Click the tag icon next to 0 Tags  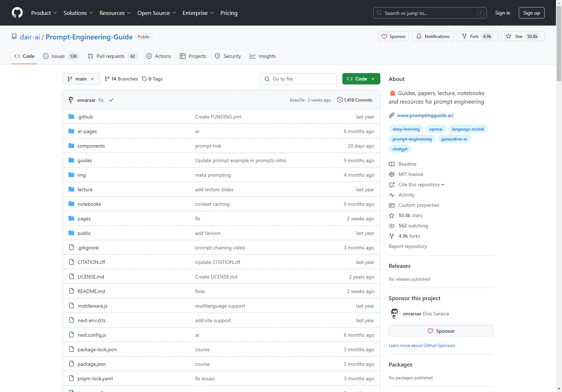point(144,79)
